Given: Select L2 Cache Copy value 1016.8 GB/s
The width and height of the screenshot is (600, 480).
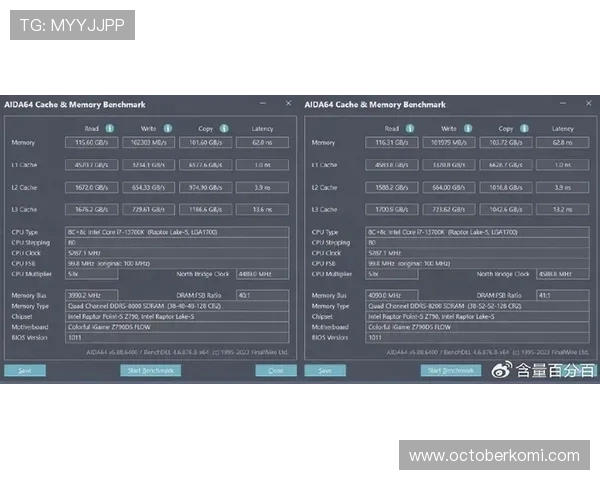Looking at the screenshot, I should point(505,188).
